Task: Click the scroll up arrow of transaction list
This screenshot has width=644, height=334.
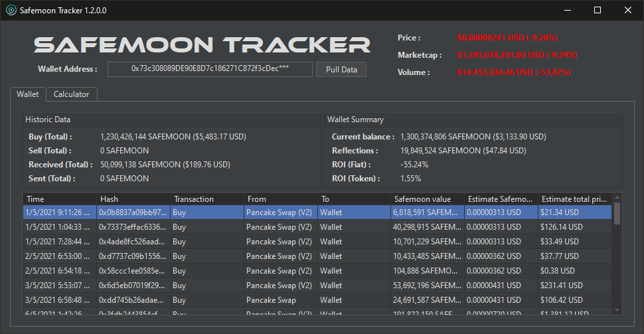Action: tap(617, 198)
